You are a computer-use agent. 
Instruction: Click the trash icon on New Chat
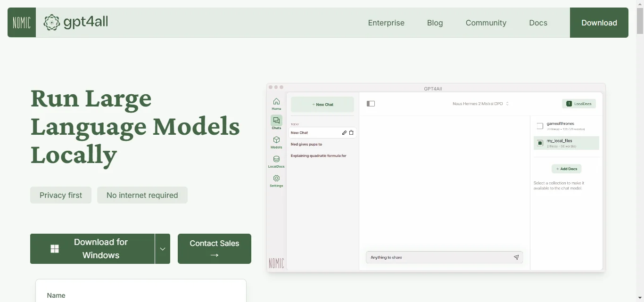coord(351,133)
